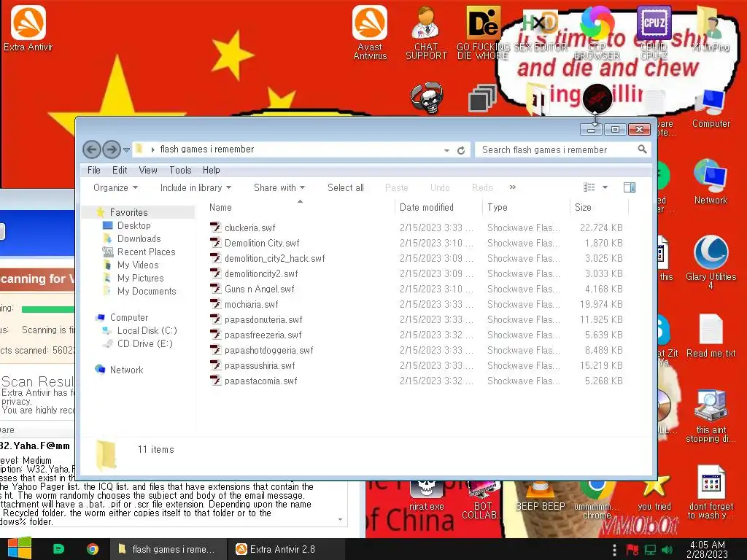Expand the address bar history dropdown
The width and height of the screenshot is (747, 560).
[446, 150]
